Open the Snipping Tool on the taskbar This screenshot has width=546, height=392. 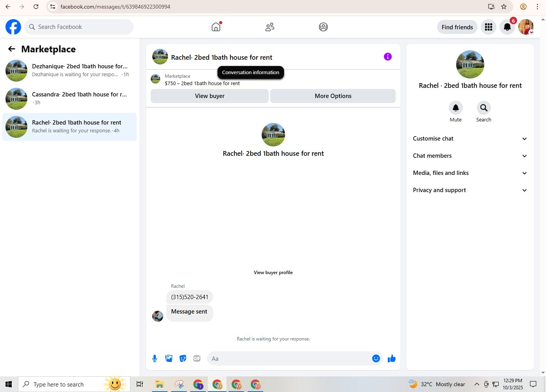point(179,384)
